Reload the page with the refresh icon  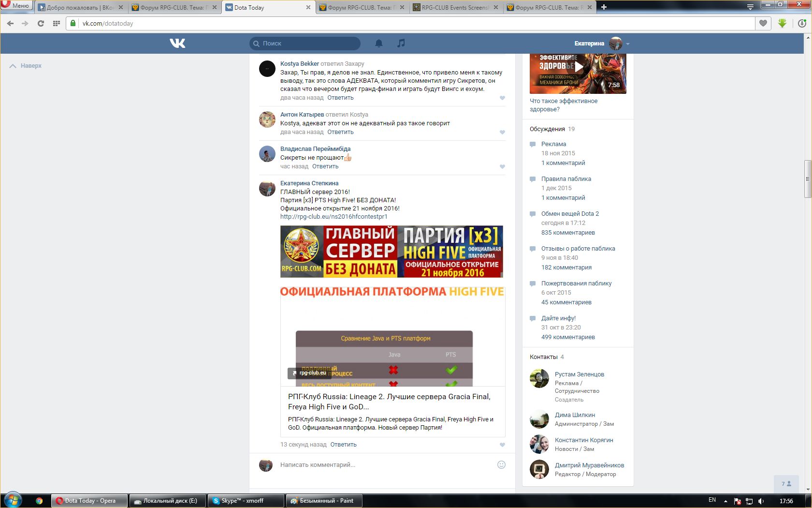(x=41, y=23)
